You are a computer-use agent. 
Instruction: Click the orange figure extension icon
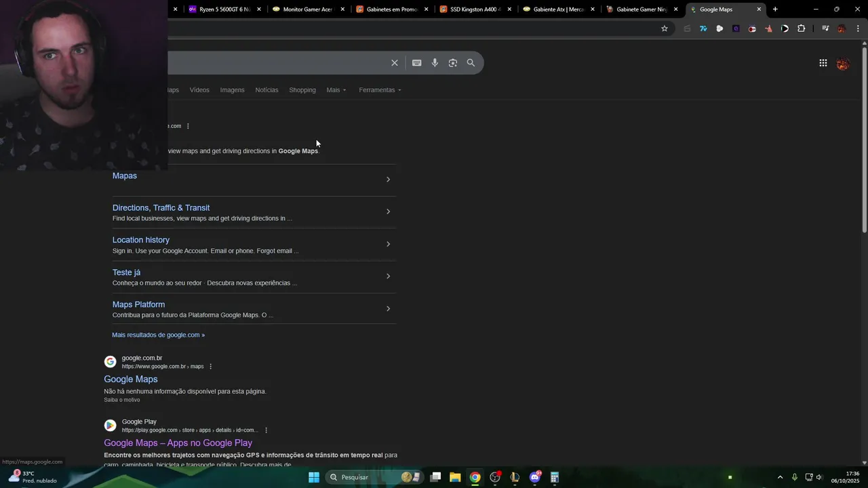tap(768, 28)
